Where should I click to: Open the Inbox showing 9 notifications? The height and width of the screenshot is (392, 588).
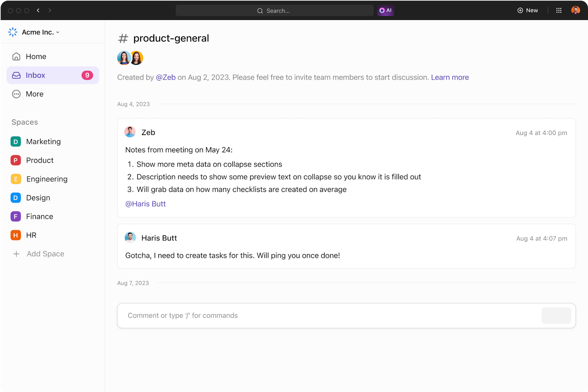(x=35, y=75)
